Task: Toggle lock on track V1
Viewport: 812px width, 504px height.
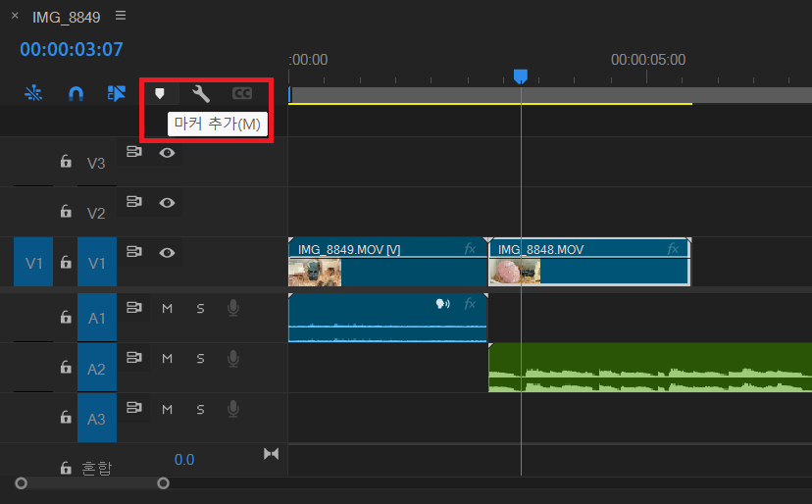Action: 66,262
